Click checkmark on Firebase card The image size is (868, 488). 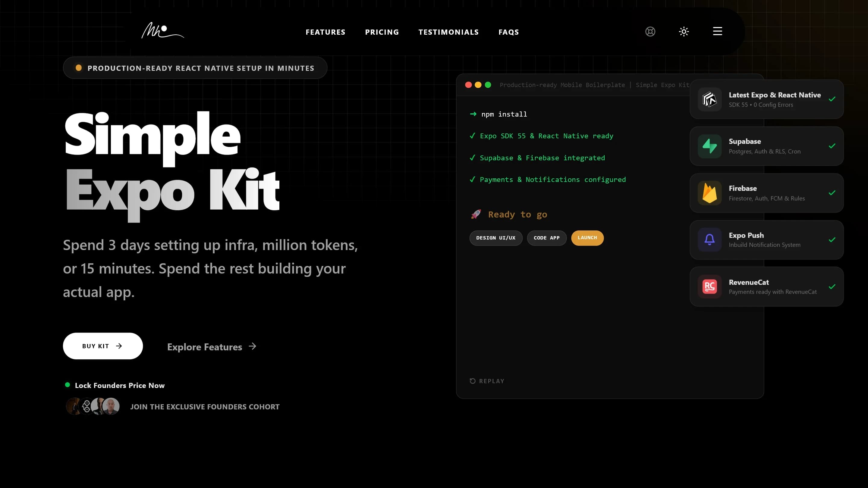click(832, 193)
